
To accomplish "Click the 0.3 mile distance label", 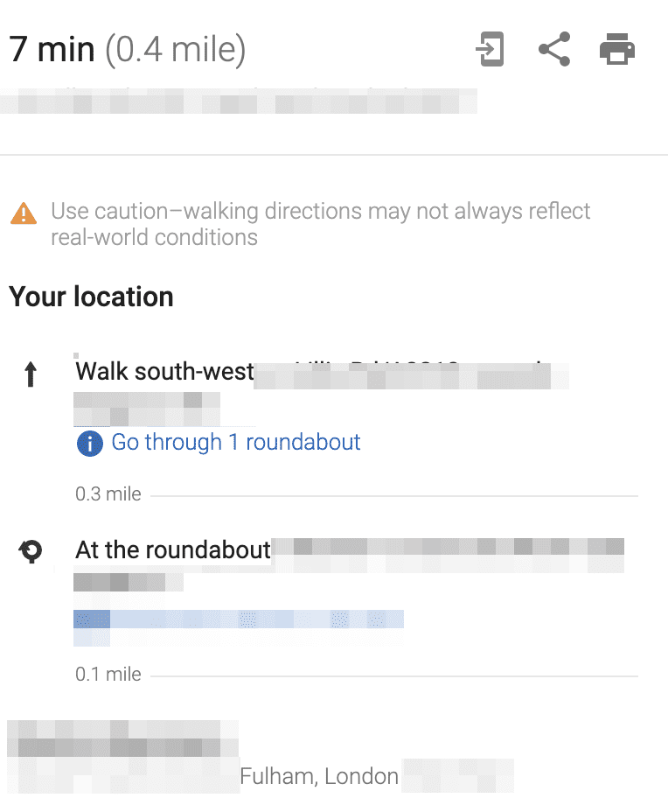I will [x=108, y=494].
